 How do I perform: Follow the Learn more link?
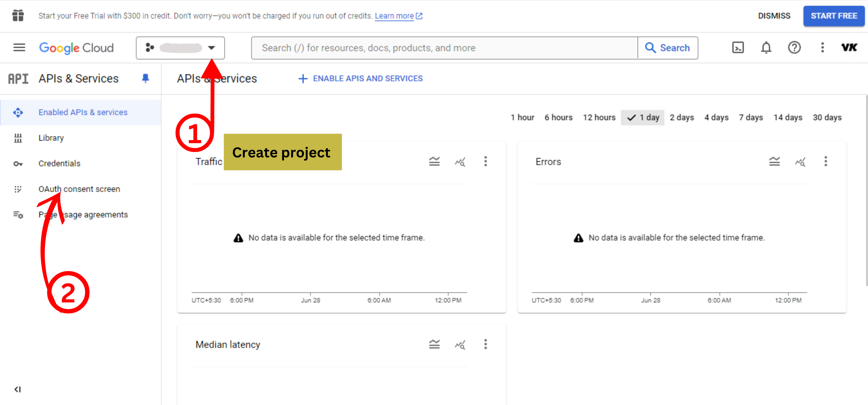[x=398, y=16]
